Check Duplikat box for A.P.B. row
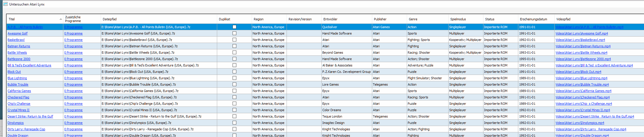The width and height of the screenshot is (644, 137). coord(234,27)
